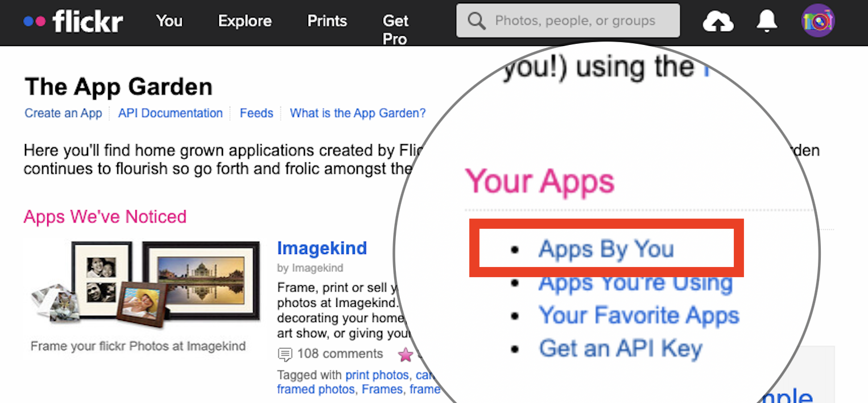The image size is (868, 403).
Task: Click the comments speech bubble icon by Imagekind
Action: click(x=286, y=354)
